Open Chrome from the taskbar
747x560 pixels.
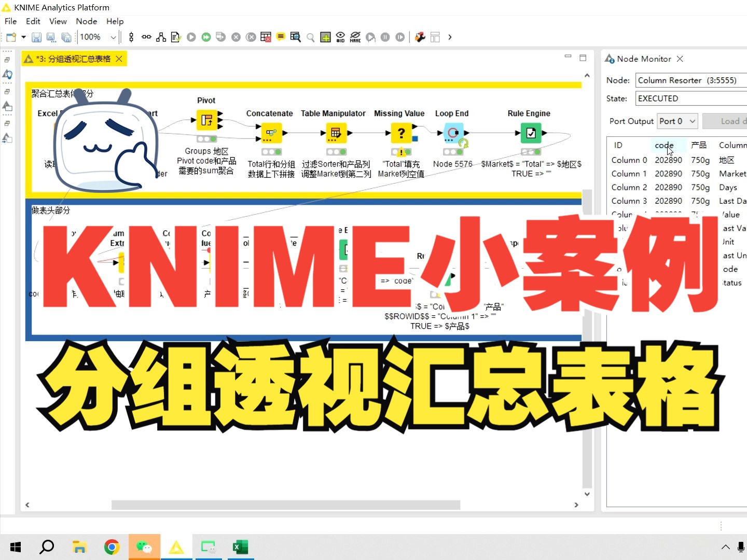(112, 547)
